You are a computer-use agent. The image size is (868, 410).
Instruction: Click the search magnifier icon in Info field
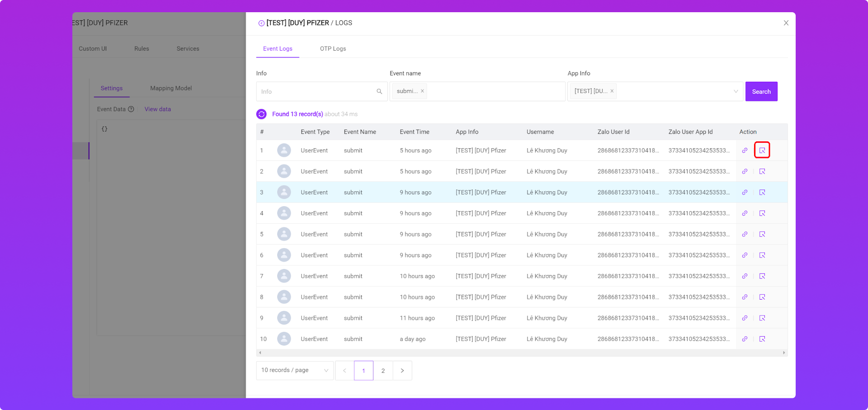(379, 91)
